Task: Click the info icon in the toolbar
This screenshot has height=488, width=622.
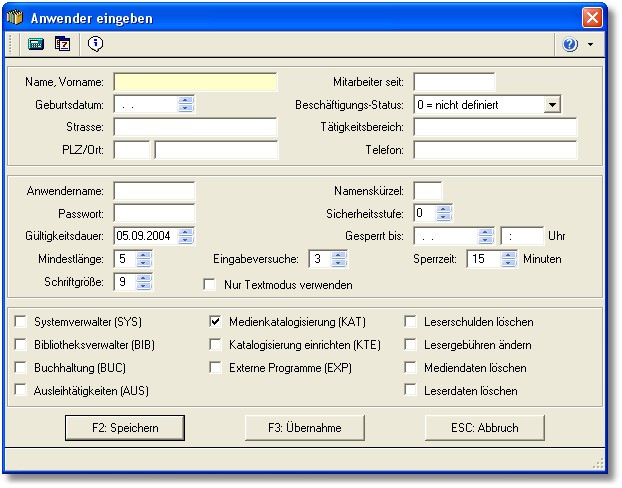Action: [x=95, y=44]
